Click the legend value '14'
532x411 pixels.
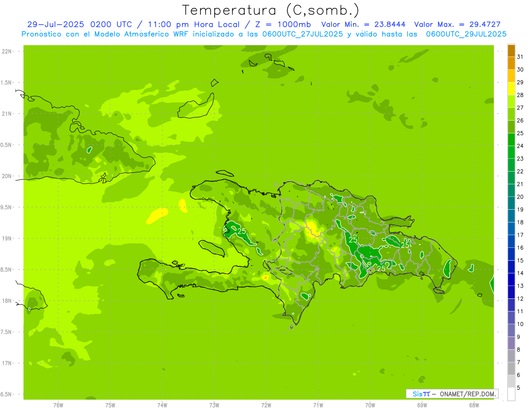coord(520,273)
